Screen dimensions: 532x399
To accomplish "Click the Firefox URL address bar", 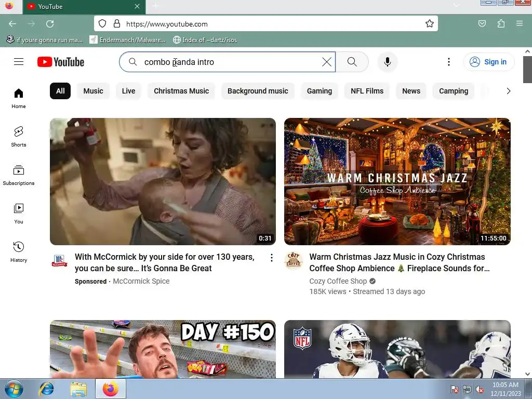I will click(265, 24).
